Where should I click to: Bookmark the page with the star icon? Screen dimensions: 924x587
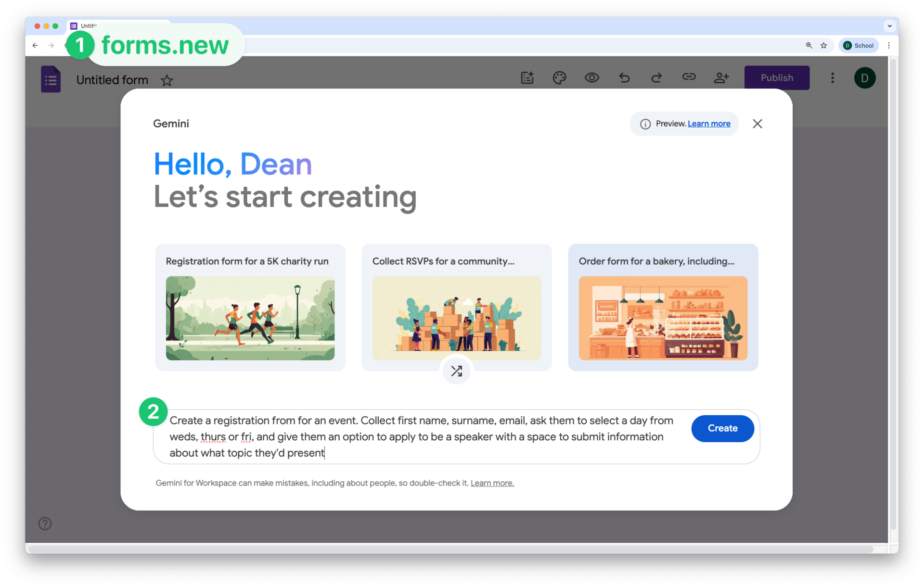[x=824, y=45]
